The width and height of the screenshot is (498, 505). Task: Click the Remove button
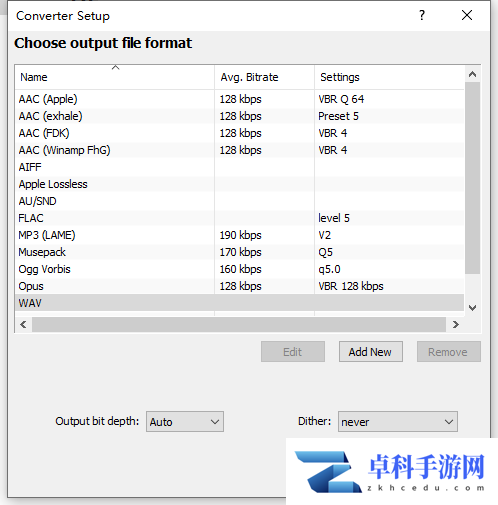(x=449, y=352)
